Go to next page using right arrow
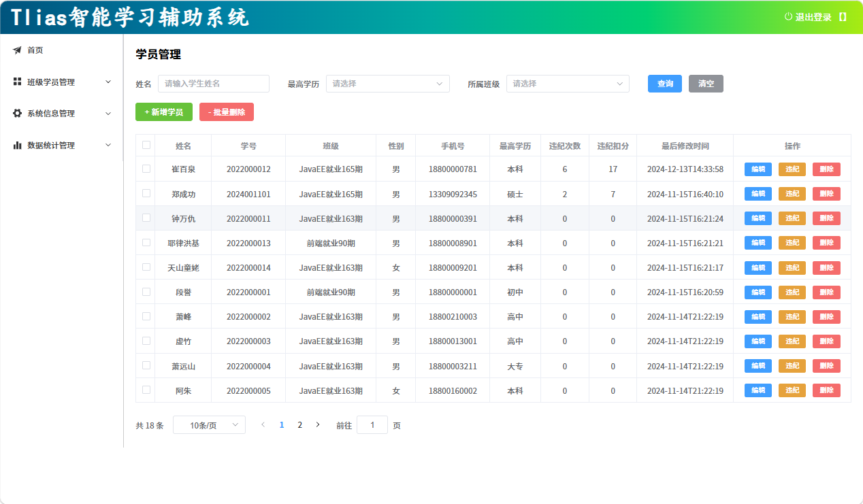This screenshot has width=863, height=504. coord(317,424)
